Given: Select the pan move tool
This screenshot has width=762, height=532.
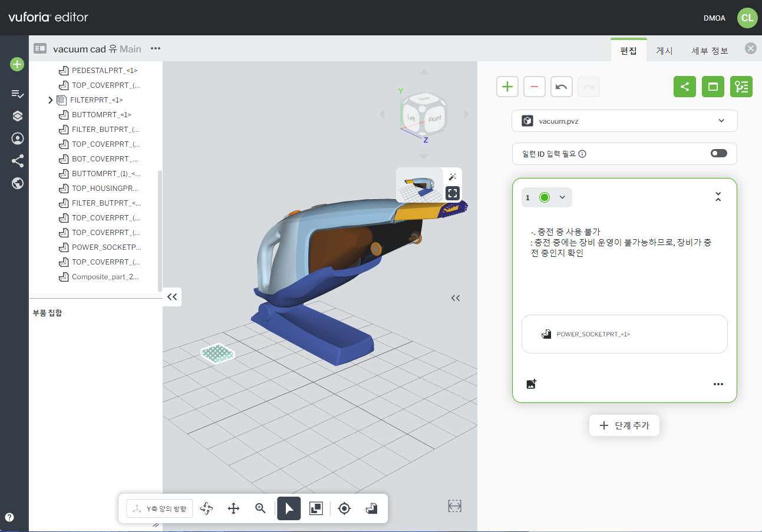Looking at the screenshot, I should 233,508.
